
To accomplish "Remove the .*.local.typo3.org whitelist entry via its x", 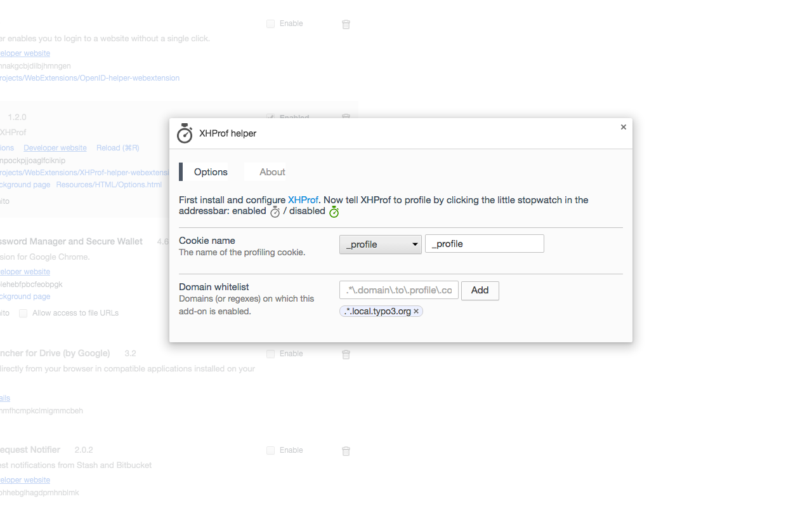I will point(417,311).
